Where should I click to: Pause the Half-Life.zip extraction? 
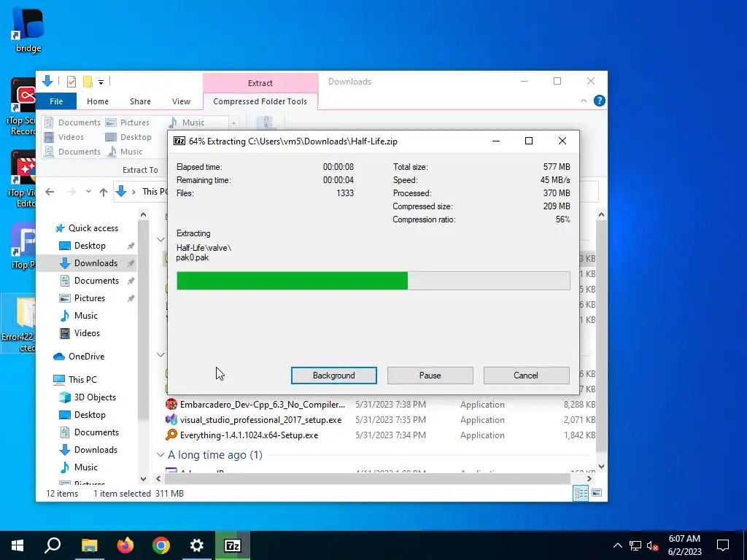(430, 376)
